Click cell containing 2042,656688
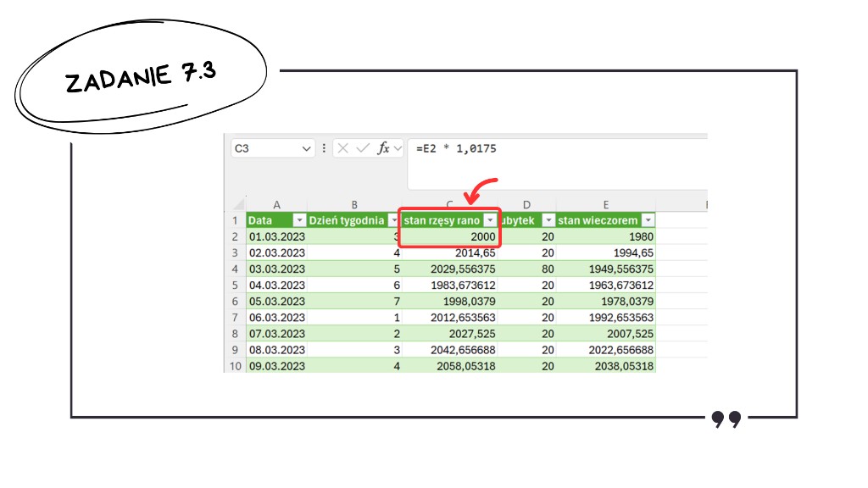 (x=449, y=350)
